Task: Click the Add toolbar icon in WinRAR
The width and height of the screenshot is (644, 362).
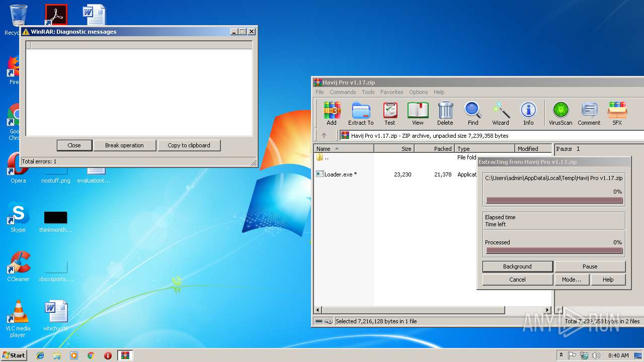Action: [x=332, y=114]
